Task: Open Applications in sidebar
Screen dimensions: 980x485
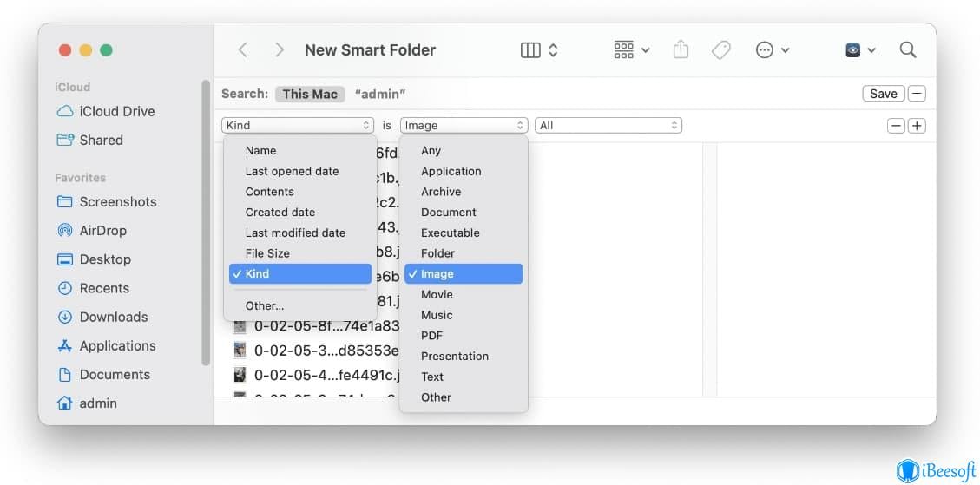Action: 106,345
